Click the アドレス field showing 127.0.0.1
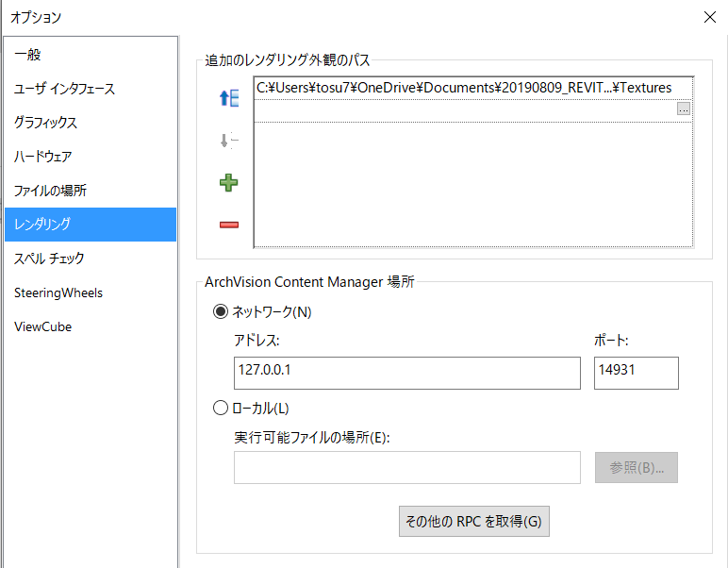Screen dimensions: 728x568 click(407, 373)
